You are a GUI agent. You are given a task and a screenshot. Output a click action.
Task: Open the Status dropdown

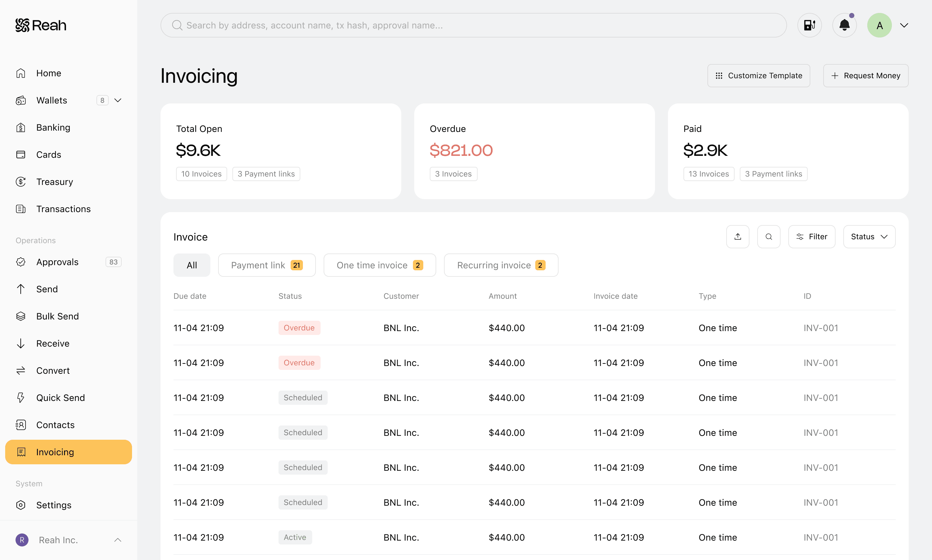[x=869, y=237]
